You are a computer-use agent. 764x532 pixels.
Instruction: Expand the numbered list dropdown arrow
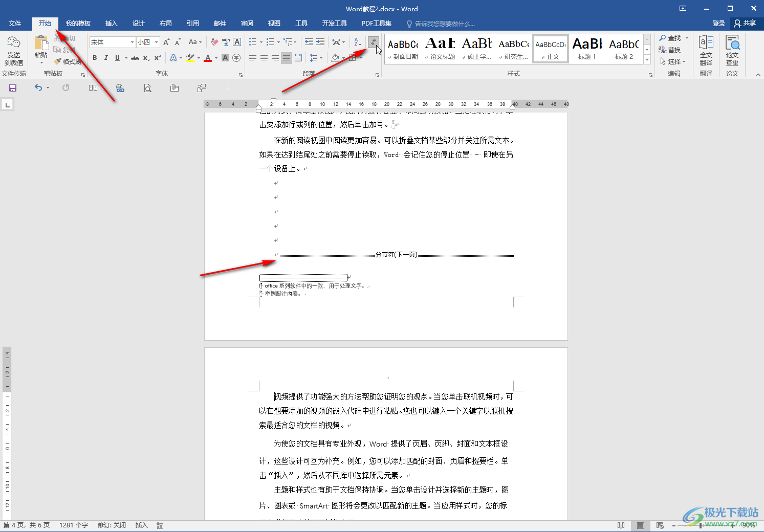[279, 42]
